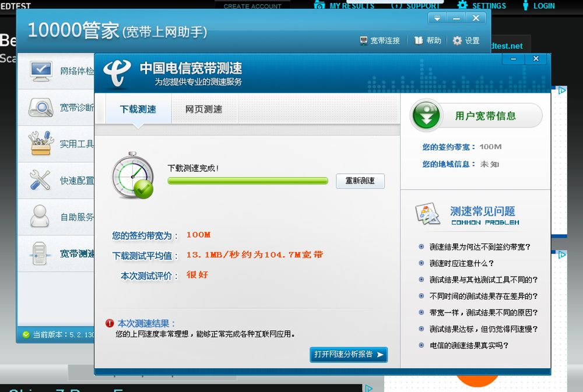Open 自助服务 user icon in sidebar
This screenshot has height=392, width=583.
coord(40,216)
